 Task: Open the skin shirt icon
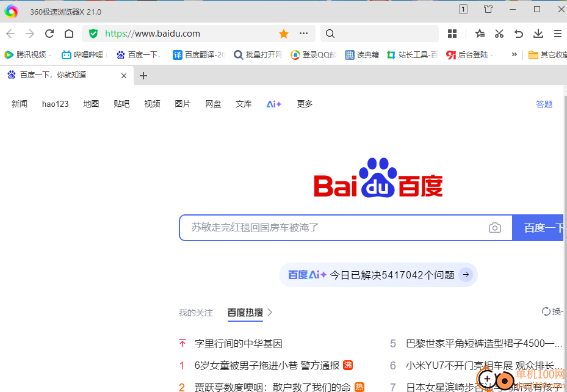488,9
